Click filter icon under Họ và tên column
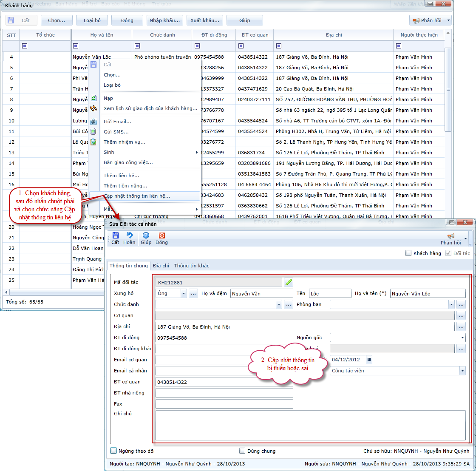 (76, 46)
